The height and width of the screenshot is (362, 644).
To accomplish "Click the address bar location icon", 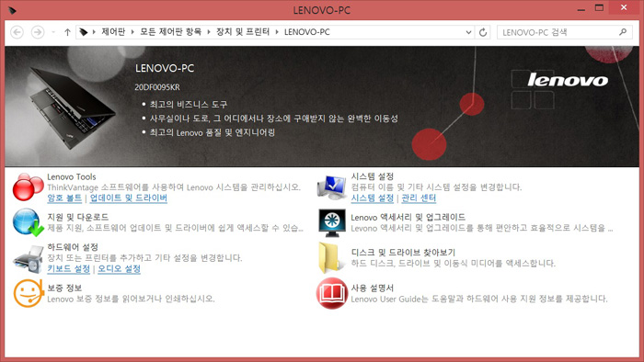I will coord(84,31).
